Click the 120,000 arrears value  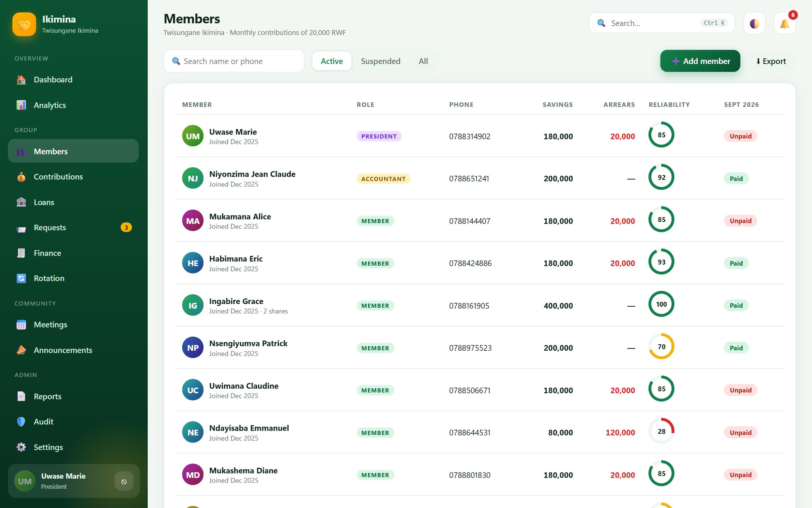[620, 432]
